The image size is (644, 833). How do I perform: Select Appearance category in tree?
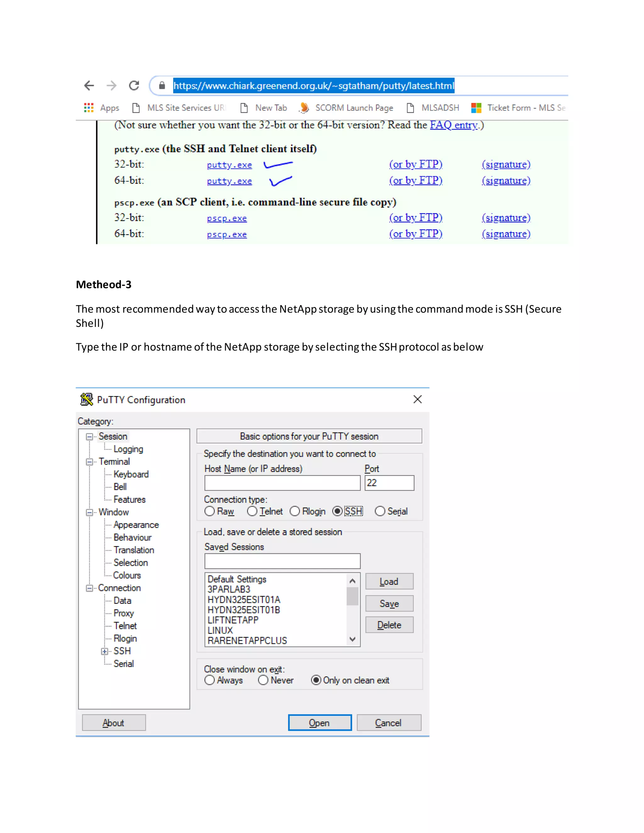pyautogui.click(x=136, y=525)
